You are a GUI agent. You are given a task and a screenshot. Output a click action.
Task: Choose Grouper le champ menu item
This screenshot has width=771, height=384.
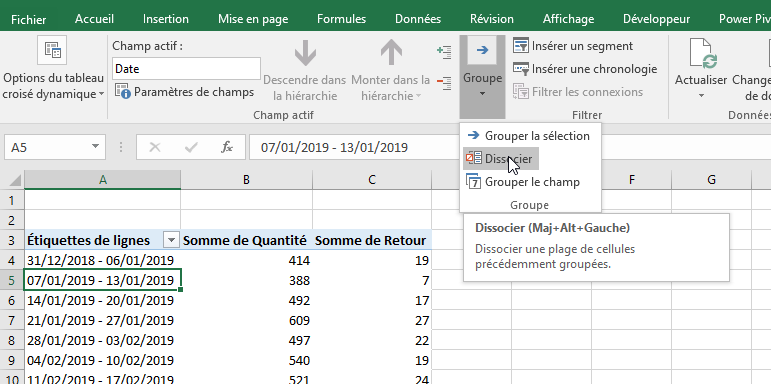pyautogui.click(x=530, y=182)
